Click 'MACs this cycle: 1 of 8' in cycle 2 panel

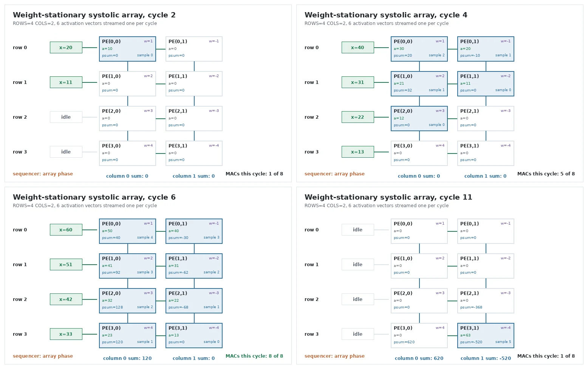254,174
